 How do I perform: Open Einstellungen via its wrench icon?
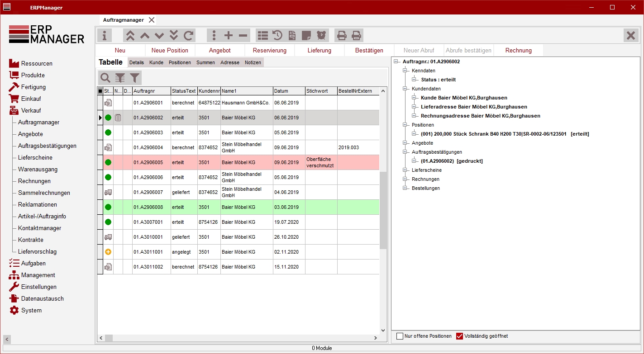coord(14,287)
